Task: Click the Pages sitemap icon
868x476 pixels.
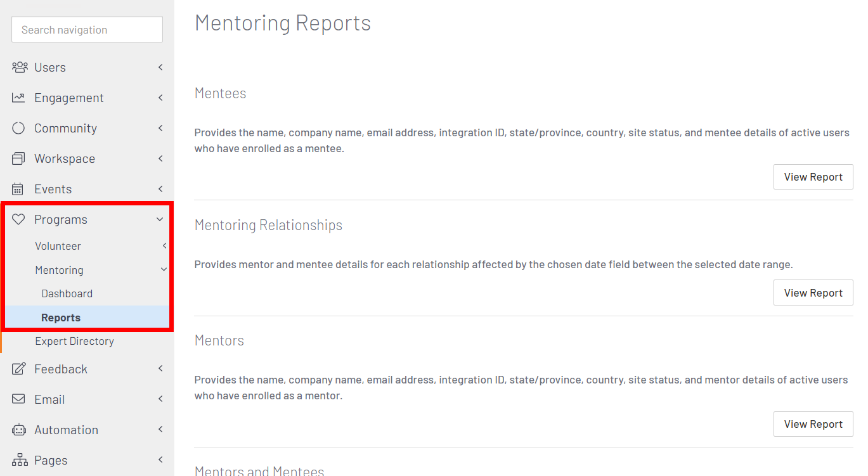Action: [x=18, y=460]
